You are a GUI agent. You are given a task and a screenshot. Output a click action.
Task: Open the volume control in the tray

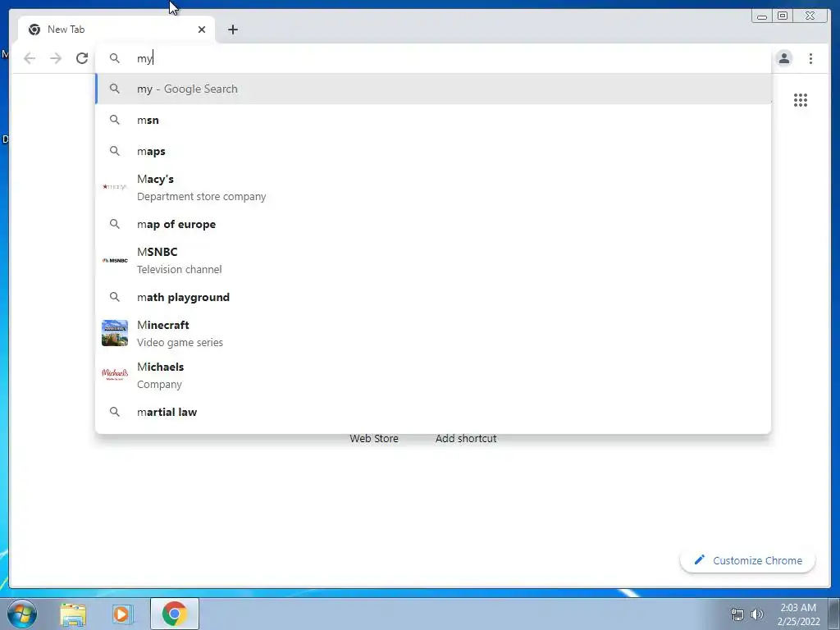tap(757, 614)
